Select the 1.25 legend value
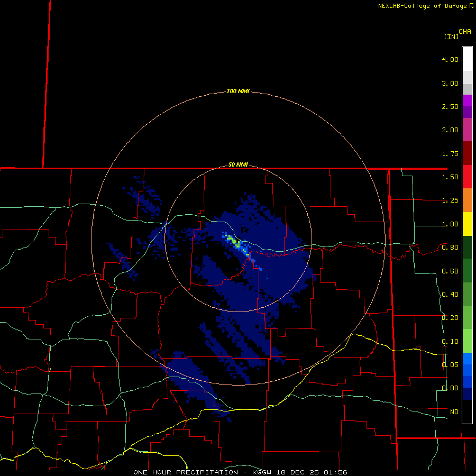Viewport: 476px width, 476px height. tap(450, 200)
